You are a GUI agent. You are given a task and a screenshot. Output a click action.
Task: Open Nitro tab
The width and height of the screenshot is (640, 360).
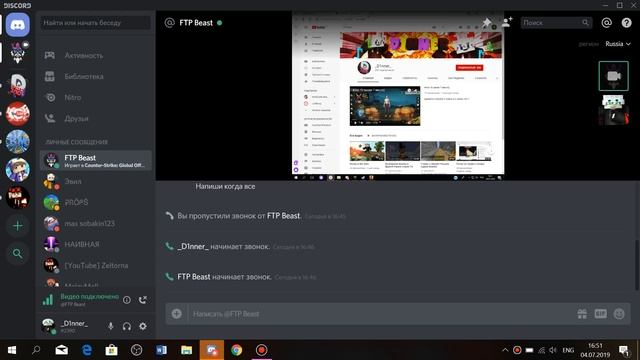coord(96,98)
